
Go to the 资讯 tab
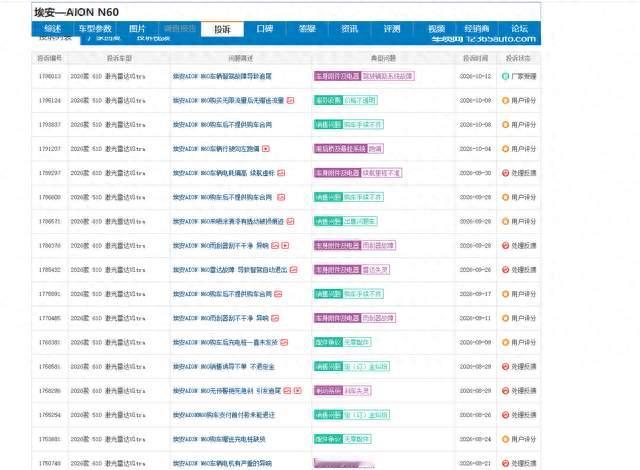tap(350, 29)
